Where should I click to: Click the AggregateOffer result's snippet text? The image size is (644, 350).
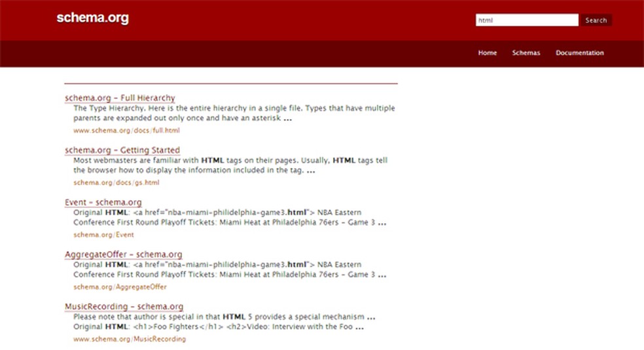click(230, 270)
